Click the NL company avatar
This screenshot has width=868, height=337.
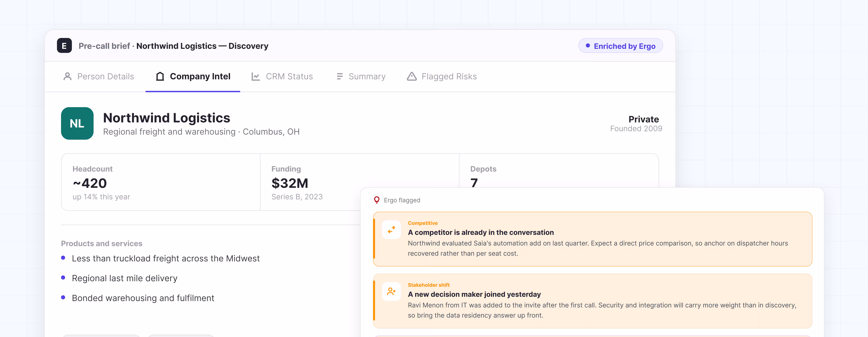click(x=77, y=123)
